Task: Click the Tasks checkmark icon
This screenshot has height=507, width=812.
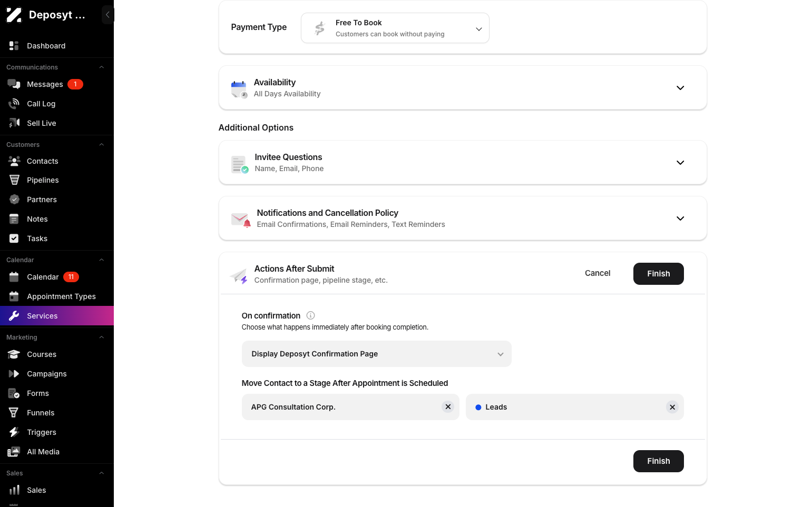Action: pos(14,238)
